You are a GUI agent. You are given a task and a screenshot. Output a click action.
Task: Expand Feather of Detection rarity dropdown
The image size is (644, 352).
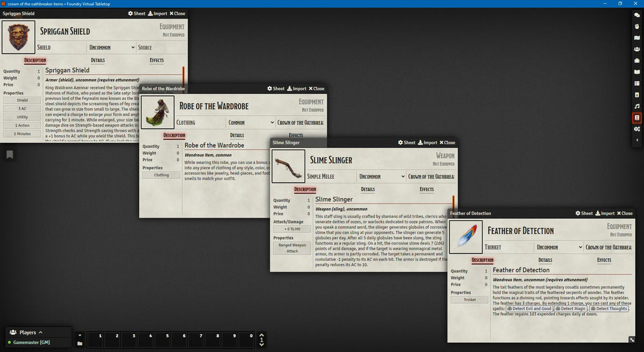tap(558, 247)
